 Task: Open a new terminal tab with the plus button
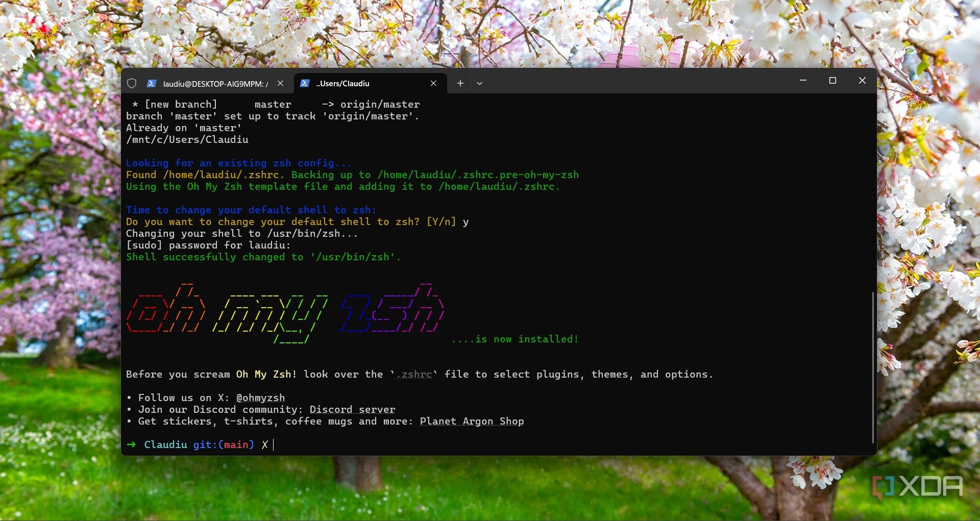click(x=460, y=83)
